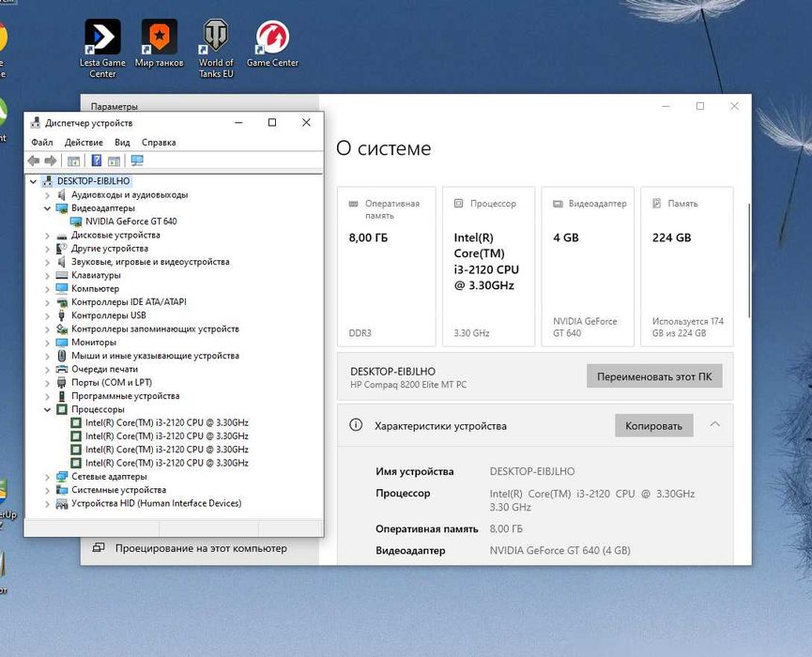
Task: Click the Клавиатуры keyboard icon
Action: pos(62,275)
